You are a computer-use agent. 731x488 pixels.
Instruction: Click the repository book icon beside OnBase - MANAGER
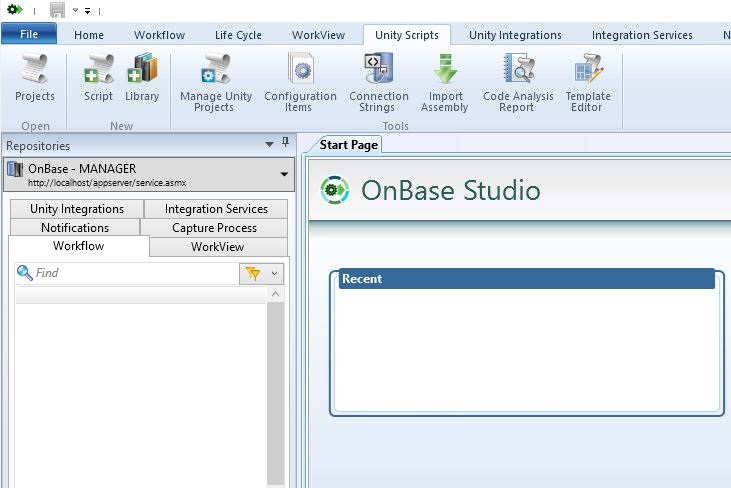coord(15,169)
